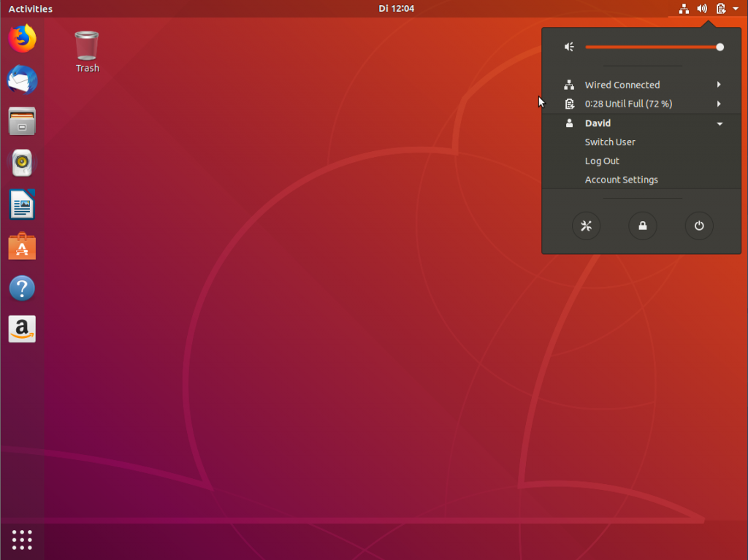The width and height of the screenshot is (748, 560).
Task: Open the Activities overview
Action: coord(31,9)
